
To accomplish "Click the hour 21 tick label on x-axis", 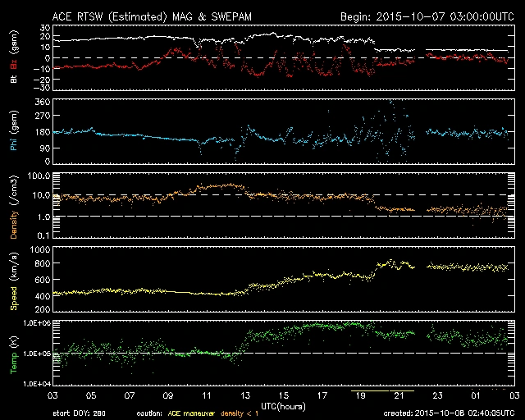I will [x=399, y=395].
